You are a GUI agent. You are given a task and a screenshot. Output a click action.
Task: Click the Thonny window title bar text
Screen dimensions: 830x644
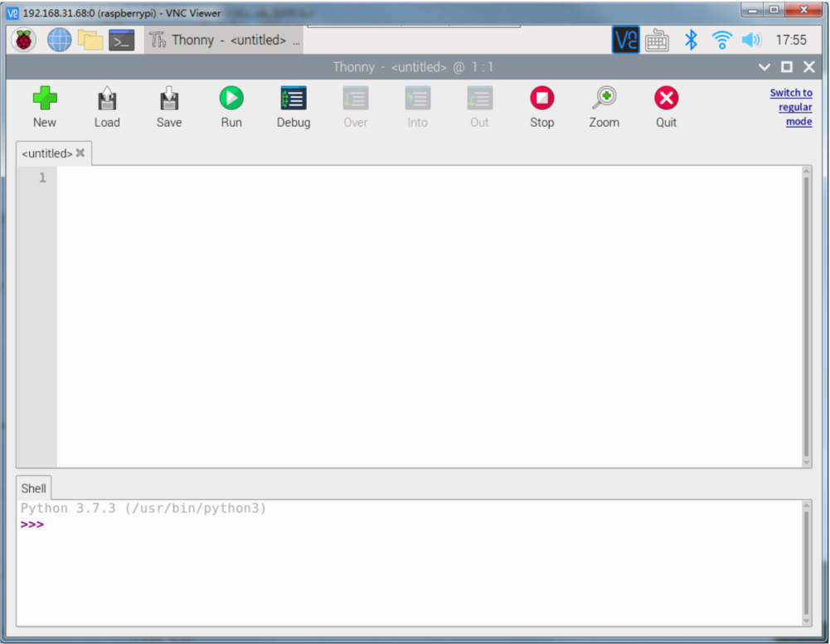413,67
